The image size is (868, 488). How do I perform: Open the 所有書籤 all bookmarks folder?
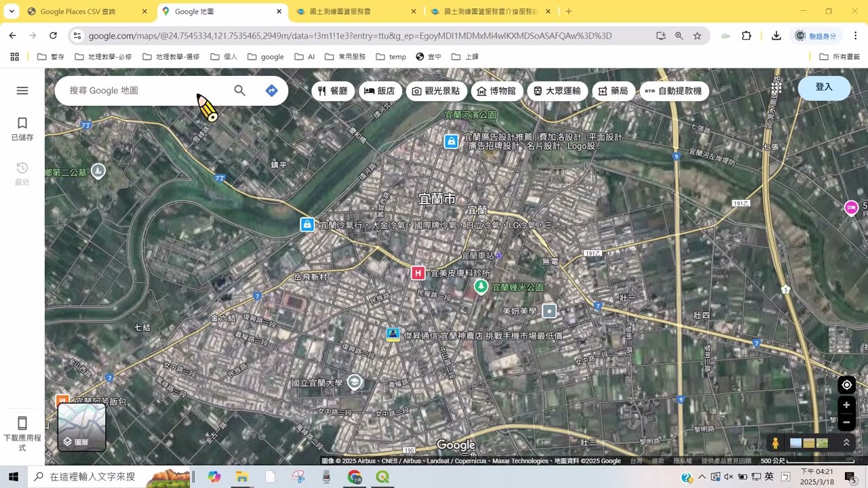840,57
